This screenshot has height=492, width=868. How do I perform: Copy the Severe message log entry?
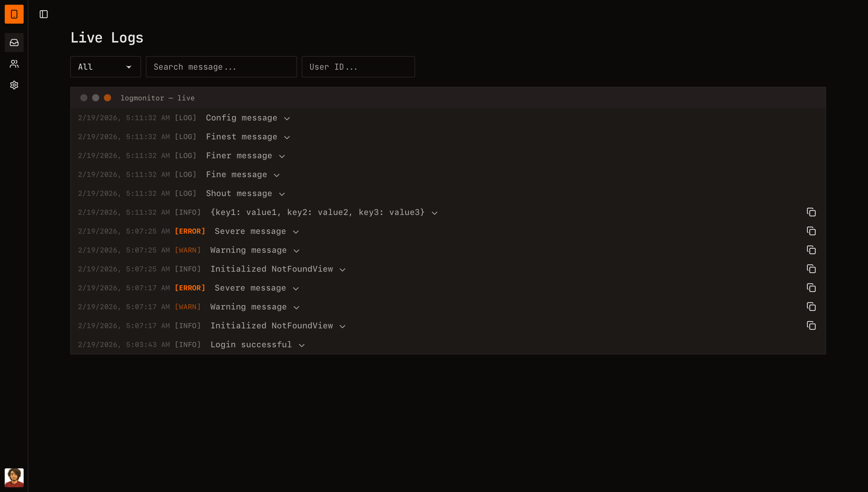tap(811, 231)
